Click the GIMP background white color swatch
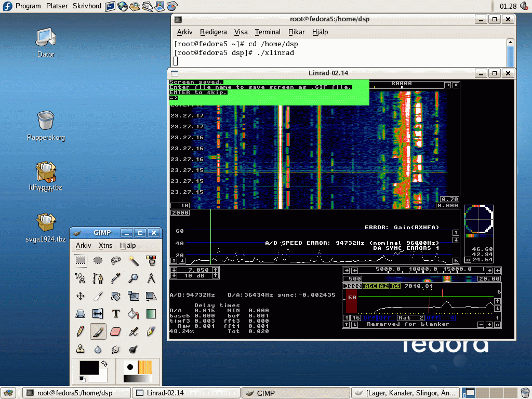 click(x=103, y=377)
